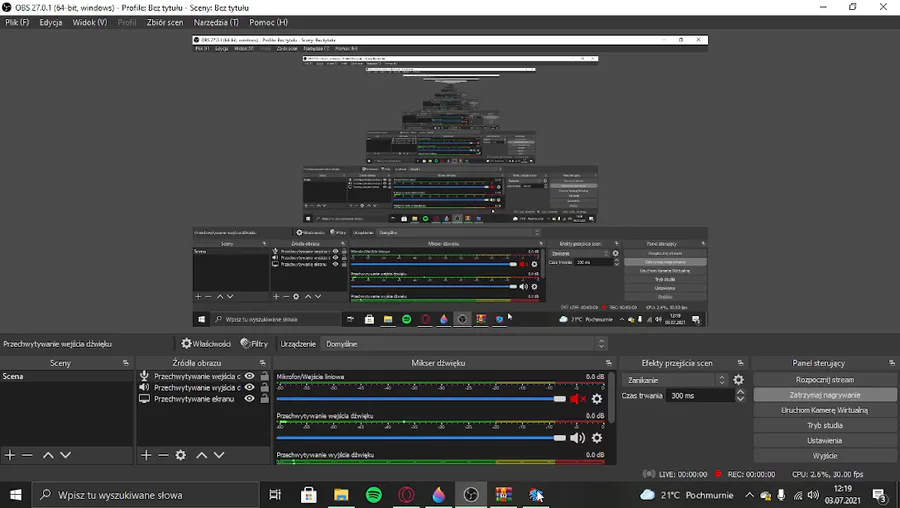
Task: Click Zatrzymaj nagrywanie button
Action: coord(825,395)
